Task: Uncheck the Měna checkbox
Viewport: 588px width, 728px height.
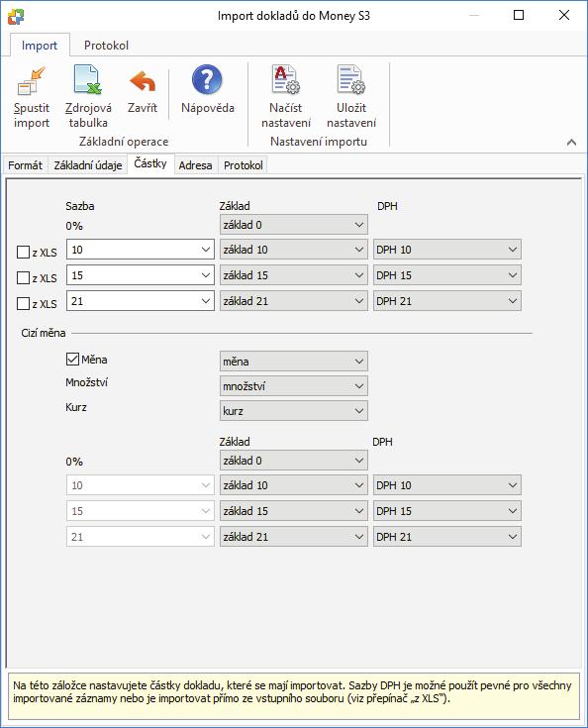Action: coord(72,360)
